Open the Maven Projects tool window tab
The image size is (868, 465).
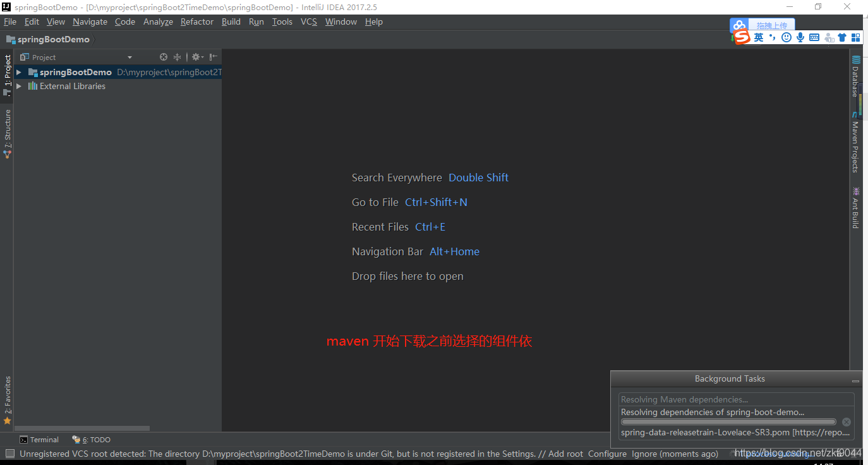(x=856, y=143)
